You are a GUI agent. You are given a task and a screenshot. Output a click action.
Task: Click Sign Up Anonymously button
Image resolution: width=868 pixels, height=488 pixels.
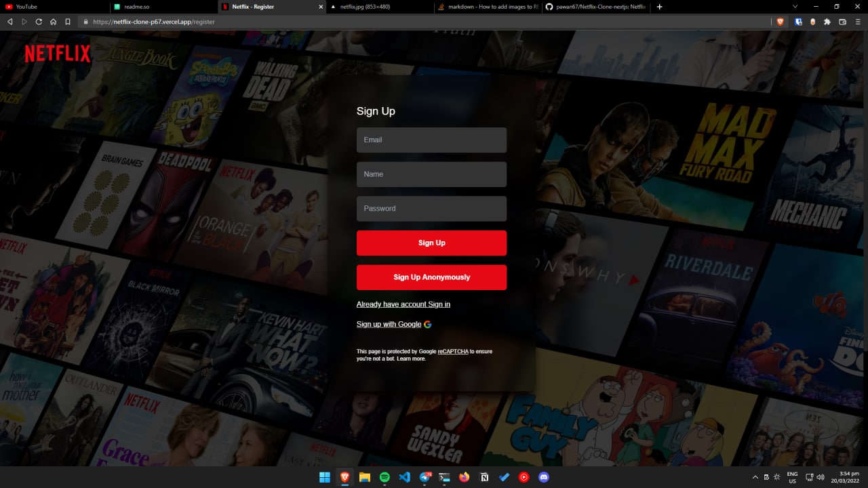(x=431, y=277)
